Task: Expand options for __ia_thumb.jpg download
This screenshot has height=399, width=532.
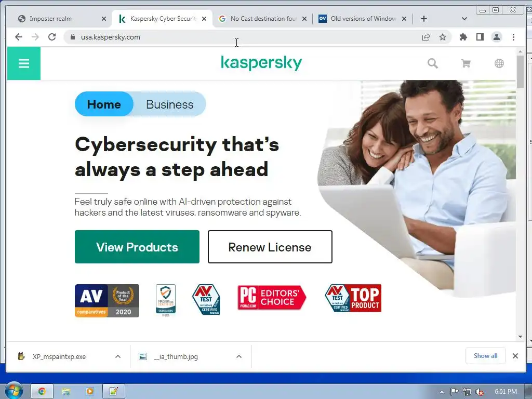Action: pyautogui.click(x=239, y=356)
